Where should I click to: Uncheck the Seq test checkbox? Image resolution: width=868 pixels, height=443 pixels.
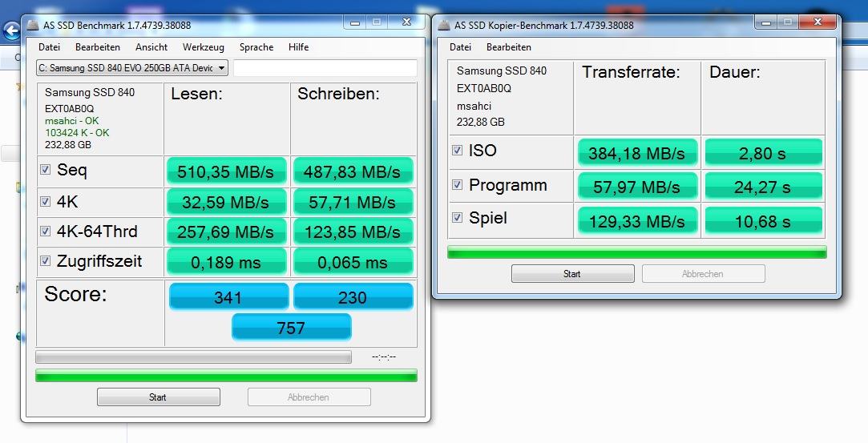point(46,170)
